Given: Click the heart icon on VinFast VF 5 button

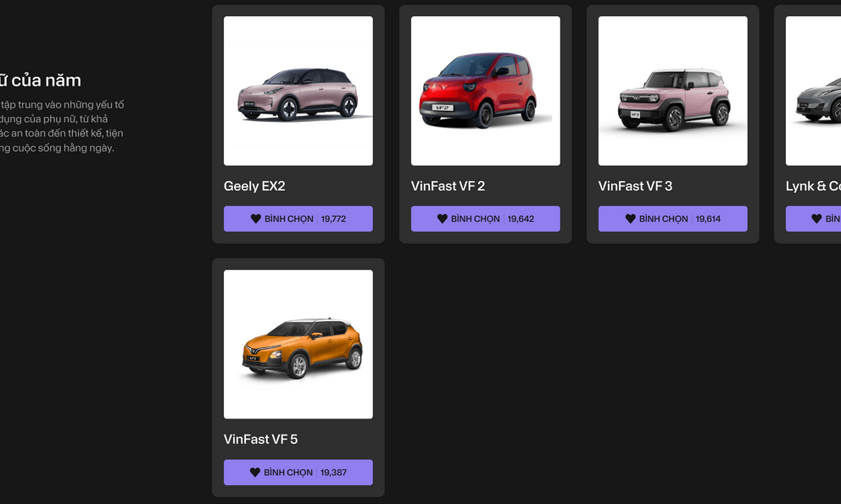Looking at the screenshot, I should (255, 473).
